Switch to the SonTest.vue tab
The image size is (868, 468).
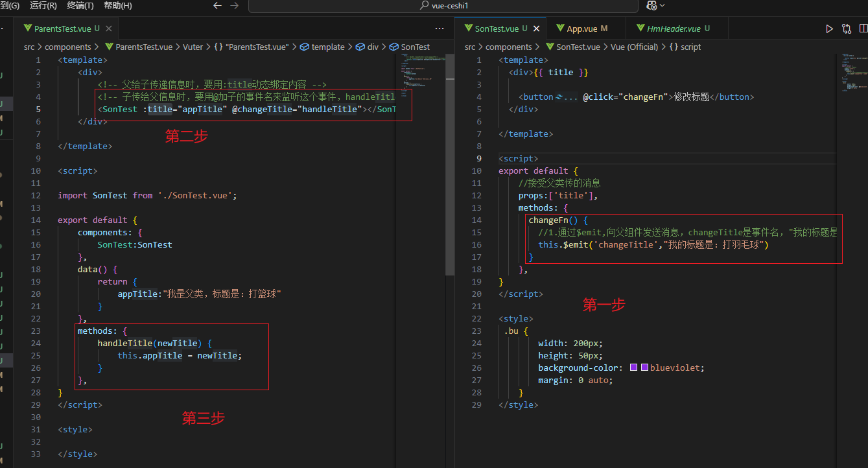click(x=500, y=29)
